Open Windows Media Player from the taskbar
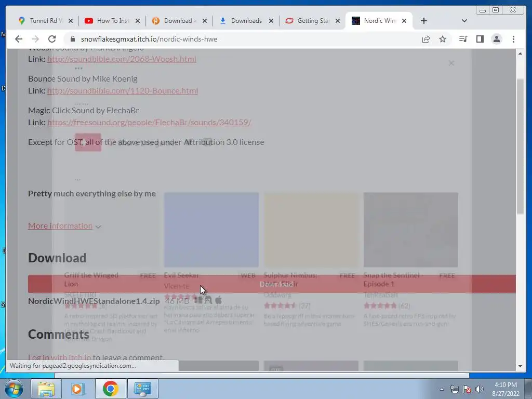This screenshot has height=399, width=532. pos(78,389)
